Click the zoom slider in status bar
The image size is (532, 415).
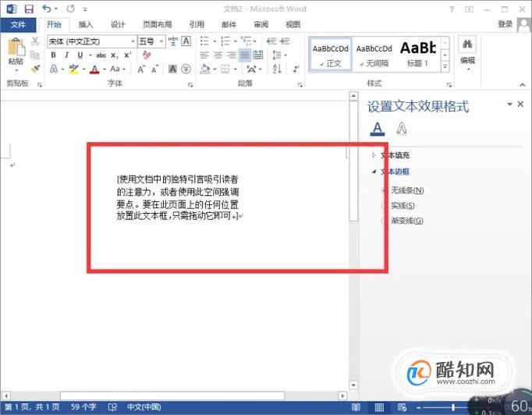coord(453,407)
